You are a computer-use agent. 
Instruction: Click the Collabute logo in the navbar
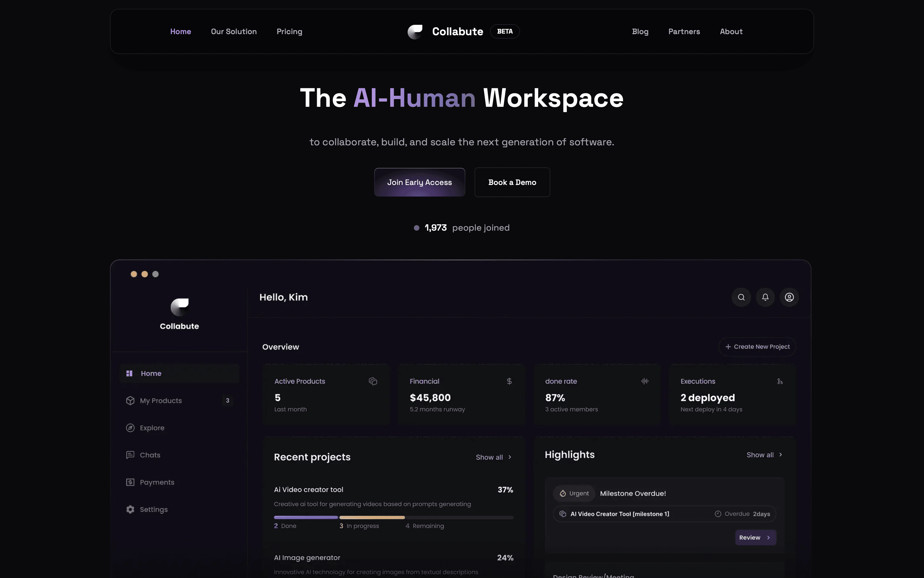(x=415, y=32)
